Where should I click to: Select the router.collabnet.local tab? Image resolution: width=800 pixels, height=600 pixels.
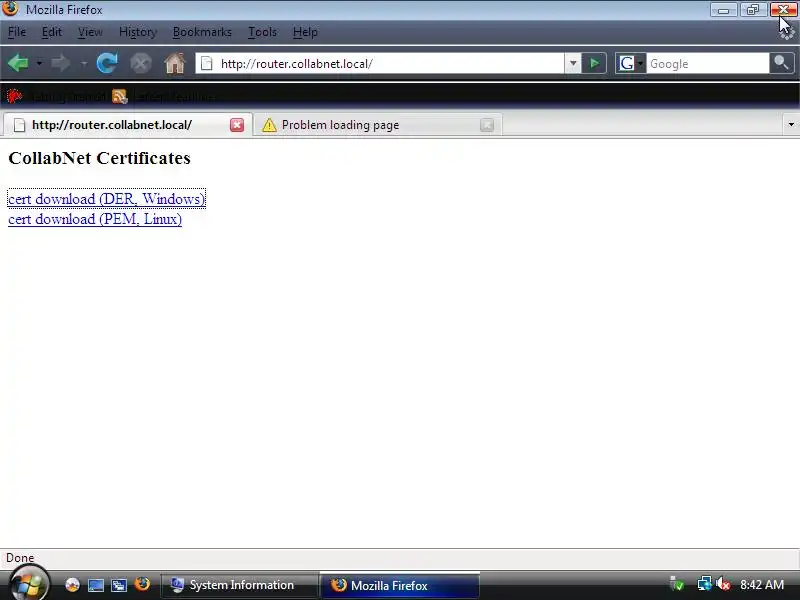coord(128,125)
